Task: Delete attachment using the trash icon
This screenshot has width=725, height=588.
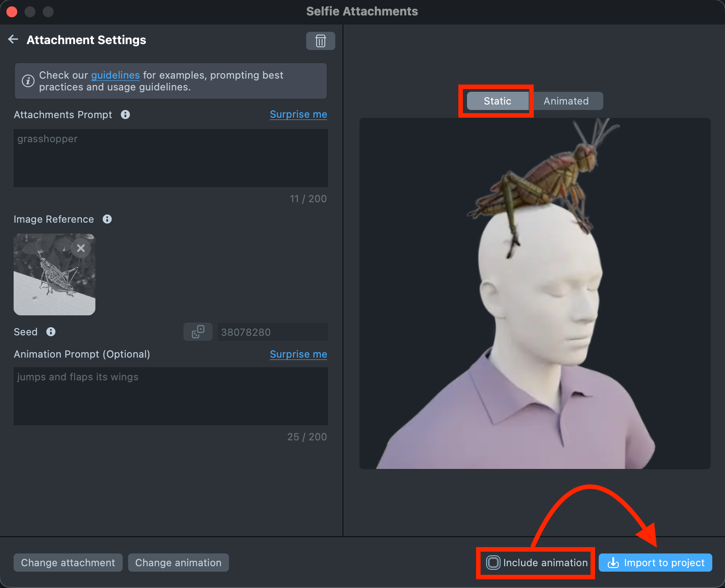Action: coord(320,41)
